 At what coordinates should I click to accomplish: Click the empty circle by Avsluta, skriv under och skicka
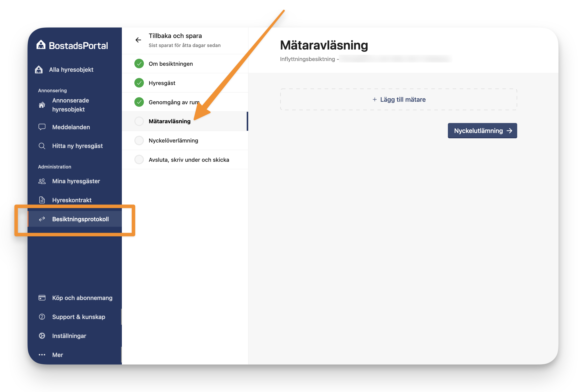pos(139,159)
